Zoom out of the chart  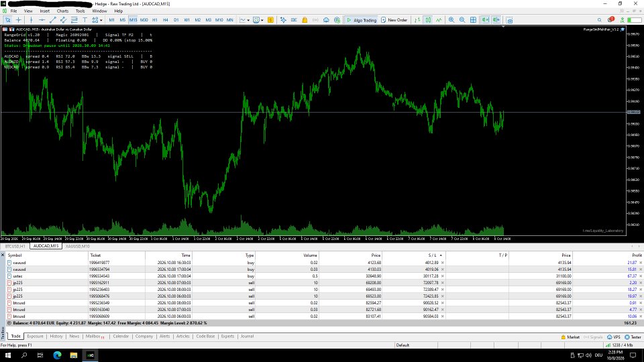[x=462, y=19]
